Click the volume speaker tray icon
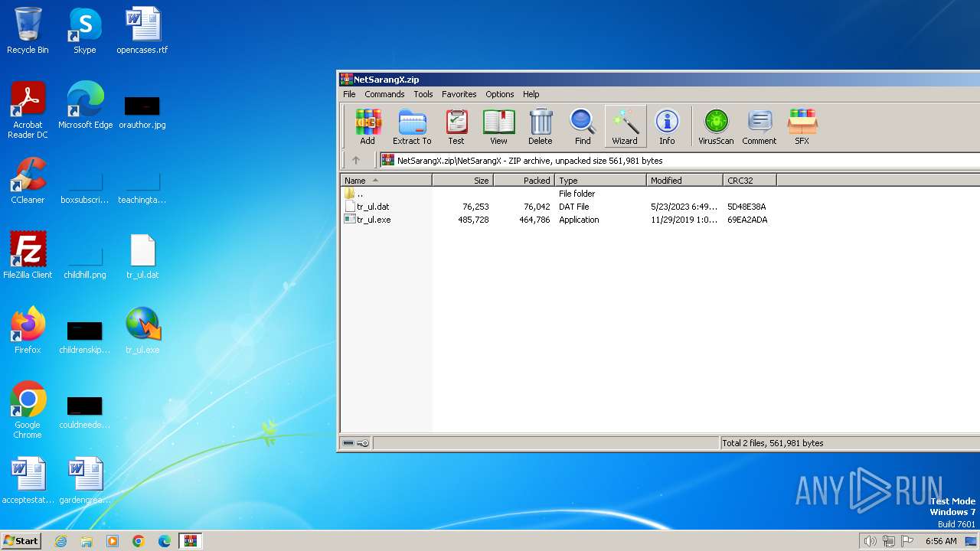 (870, 541)
